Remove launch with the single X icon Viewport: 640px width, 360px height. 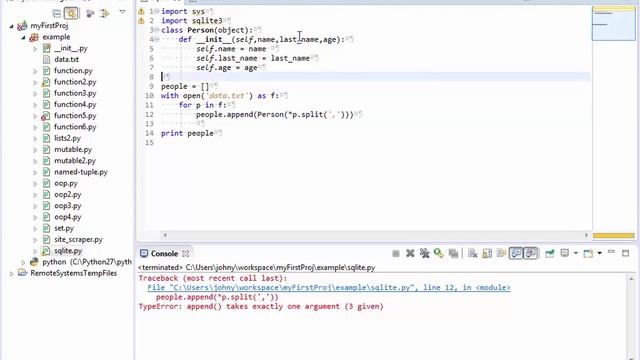[410, 254]
